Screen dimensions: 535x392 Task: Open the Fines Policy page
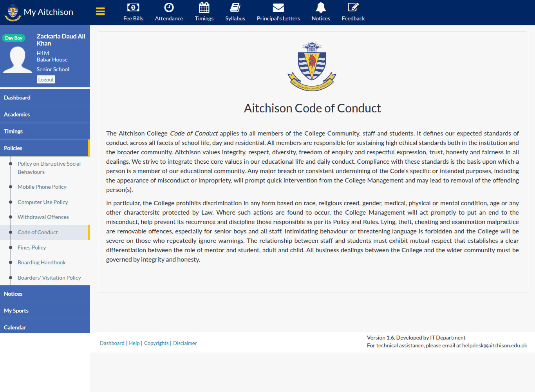32,247
